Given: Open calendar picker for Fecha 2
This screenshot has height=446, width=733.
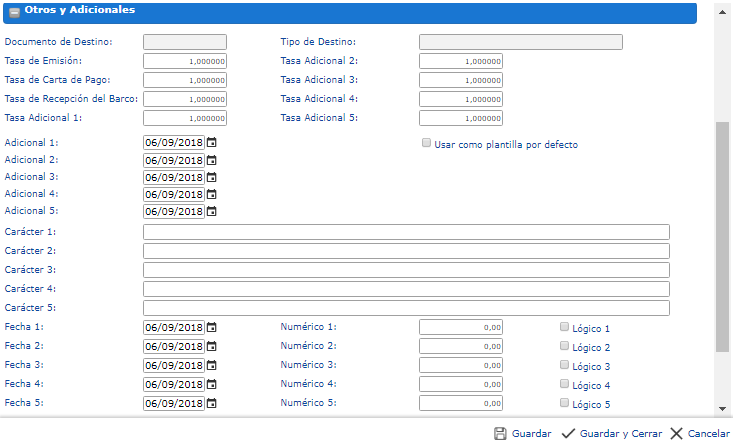Looking at the screenshot, I should [212, 346].
